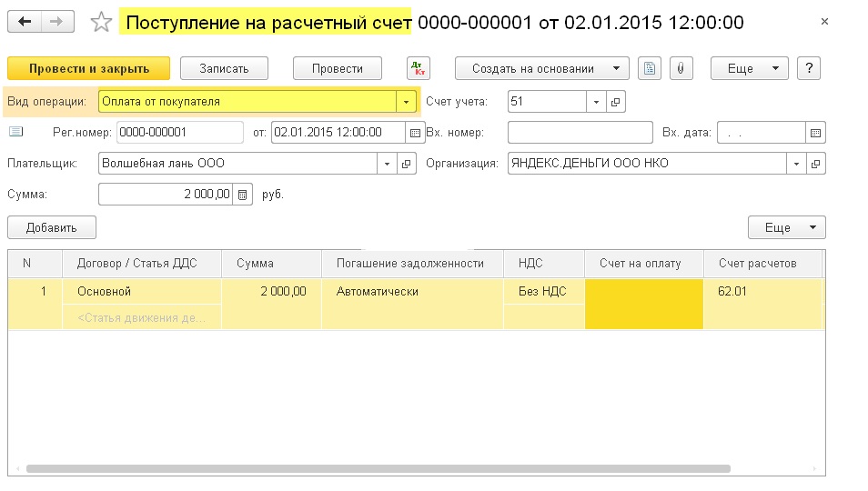Click Добавить to add a row

click(52, 228)
